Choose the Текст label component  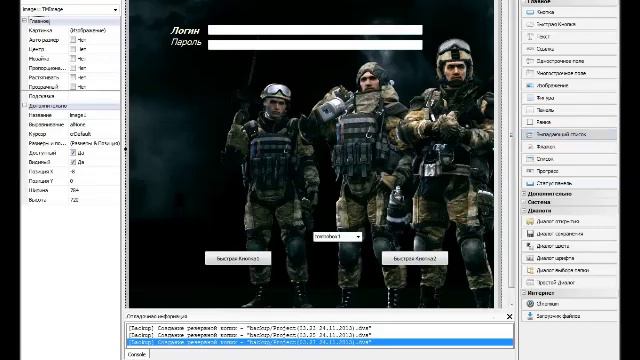click(569, 37)
